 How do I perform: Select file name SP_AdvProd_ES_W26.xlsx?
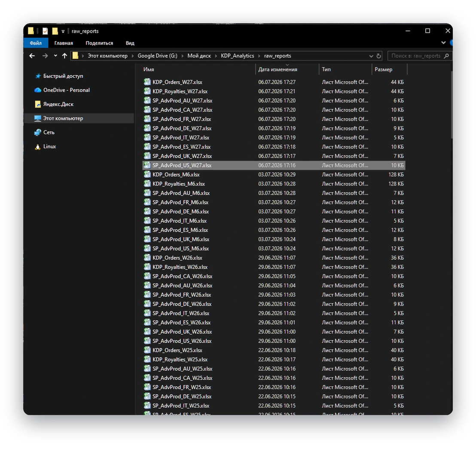click(x=182, y=322)
